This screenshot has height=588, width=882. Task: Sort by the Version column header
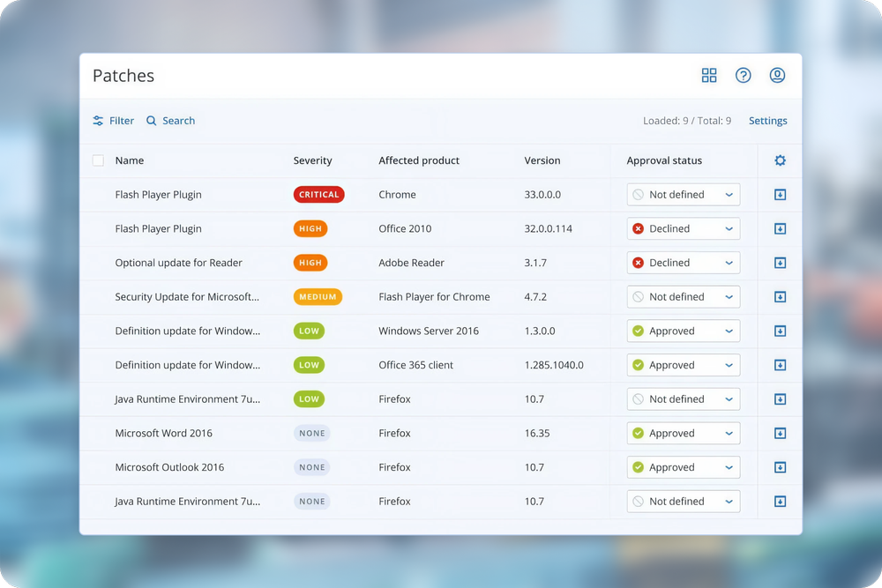542,160
